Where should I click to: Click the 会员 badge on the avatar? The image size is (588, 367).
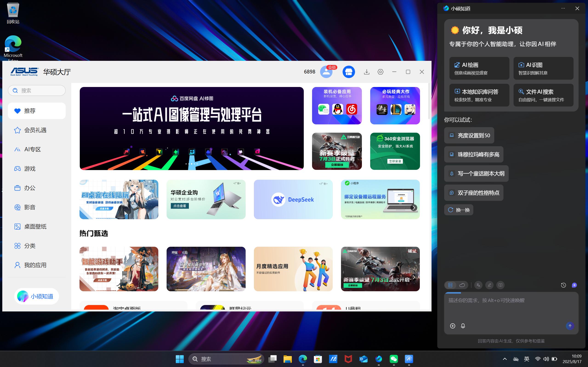(332, 67)
